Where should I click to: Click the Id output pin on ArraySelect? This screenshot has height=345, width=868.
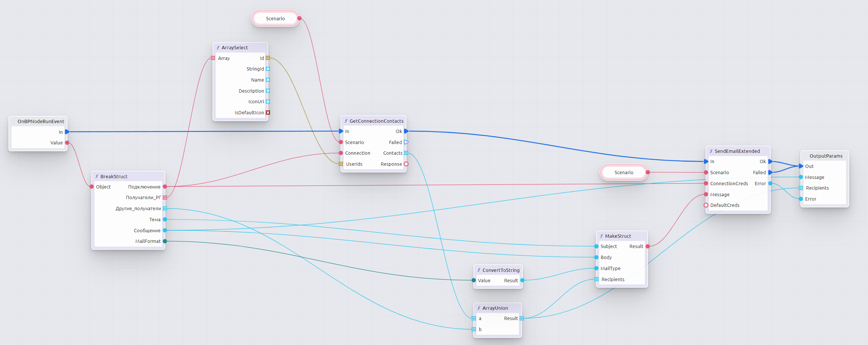[268, 58]
